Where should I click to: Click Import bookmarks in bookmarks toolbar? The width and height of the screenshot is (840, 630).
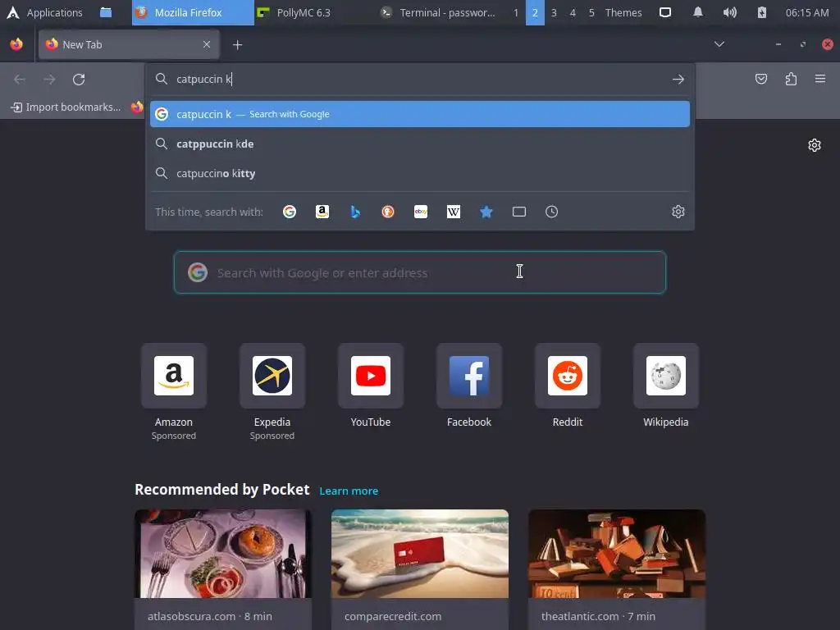(66, 107)
